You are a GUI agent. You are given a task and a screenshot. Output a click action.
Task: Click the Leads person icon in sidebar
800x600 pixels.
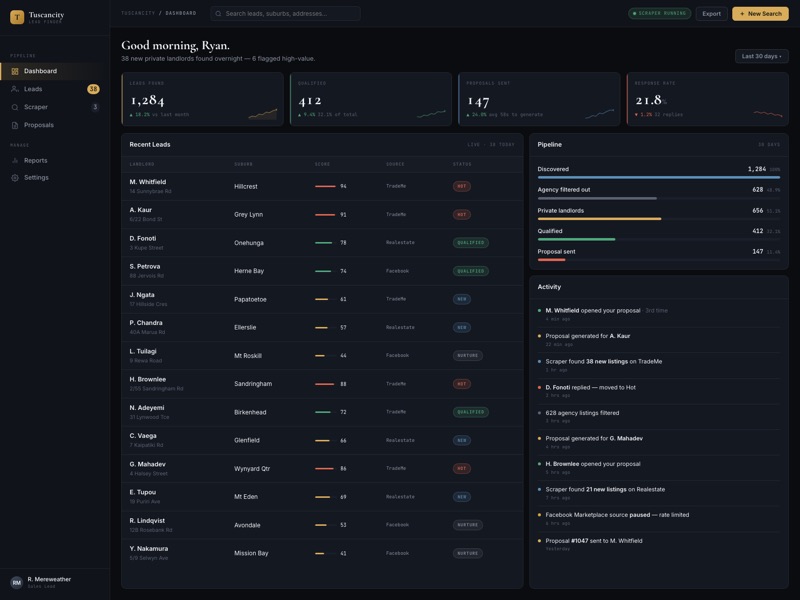15,89
